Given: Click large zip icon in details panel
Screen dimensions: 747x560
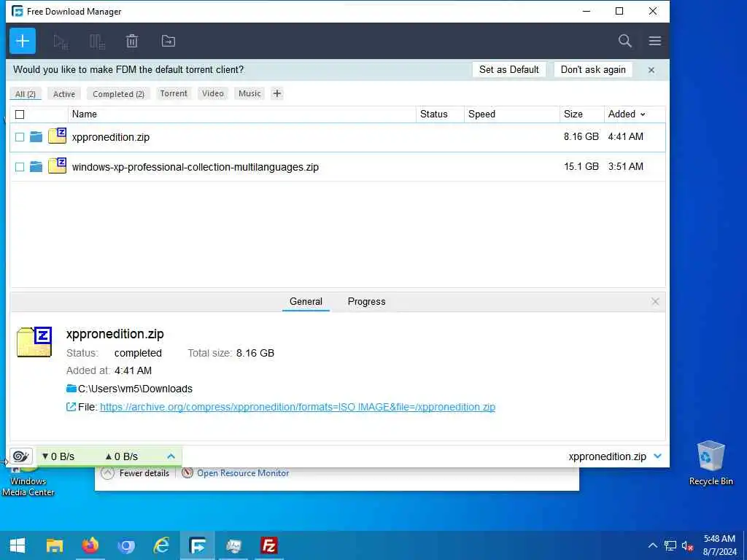Looking at the screenshot, I should (x=34, y=342).
